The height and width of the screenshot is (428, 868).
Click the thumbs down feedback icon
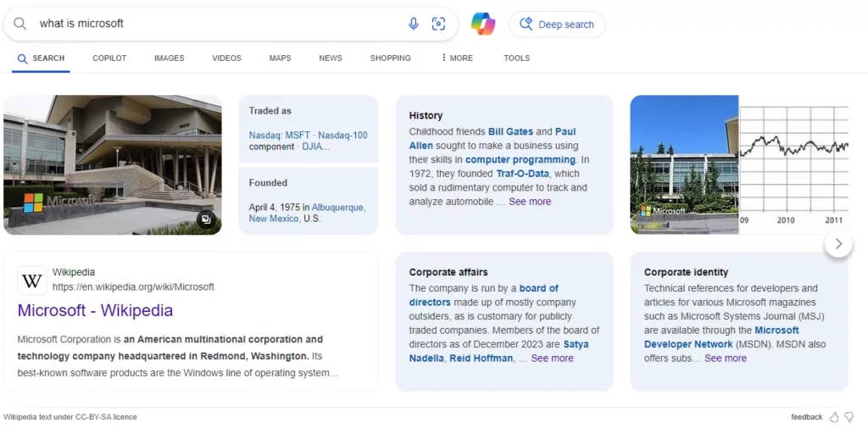click(x=849, y=417)
